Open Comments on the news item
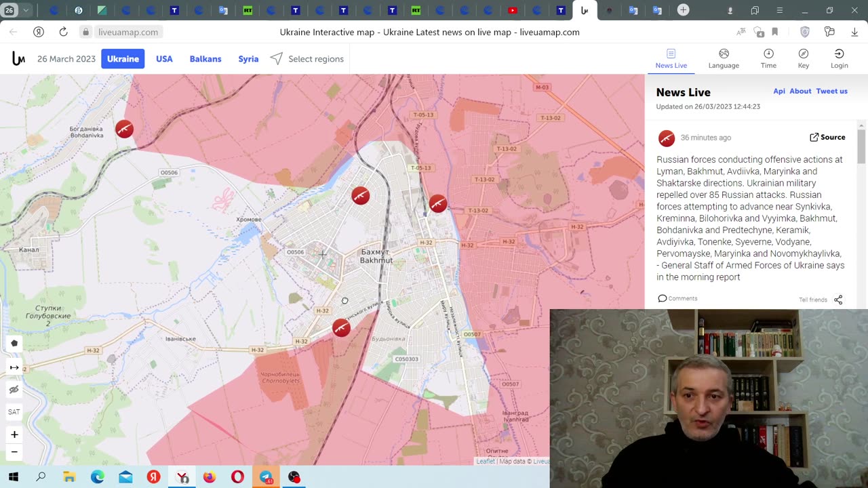Screen dimensions: 868x488 677,298
